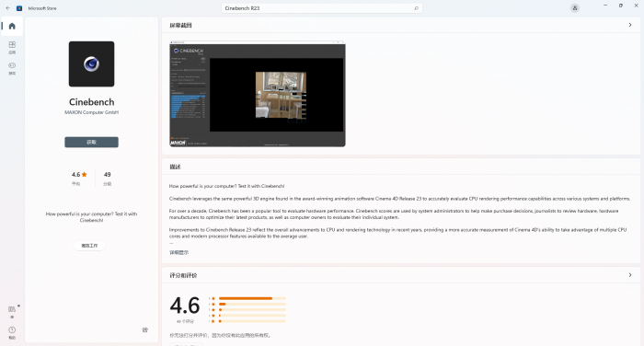Open the Cinebench screenshot thumbnail
This screenshot has width=644, height=346.
click(258, 94)
